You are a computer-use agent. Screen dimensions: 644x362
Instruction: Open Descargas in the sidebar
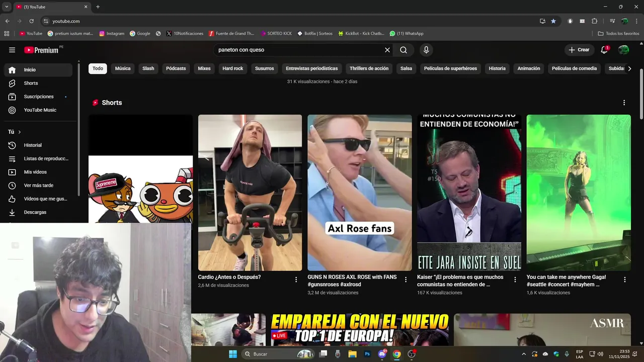[x=38, y=212]
